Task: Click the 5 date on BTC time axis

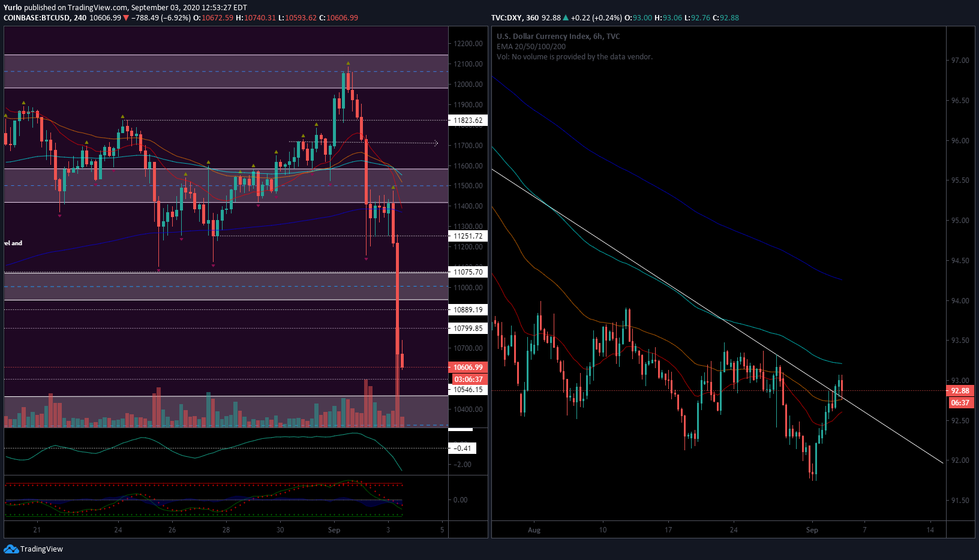Action: pos(442,529)
